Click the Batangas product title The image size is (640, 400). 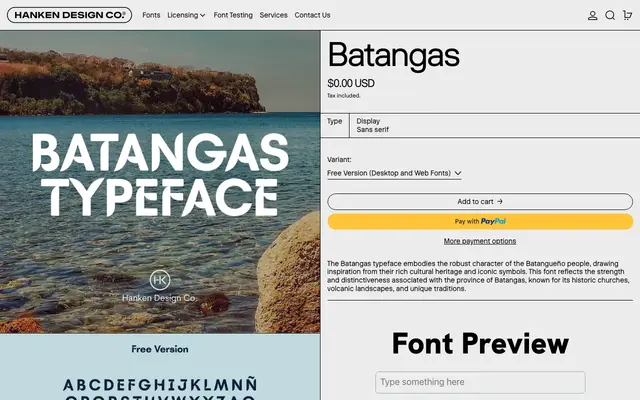(393, 56)
